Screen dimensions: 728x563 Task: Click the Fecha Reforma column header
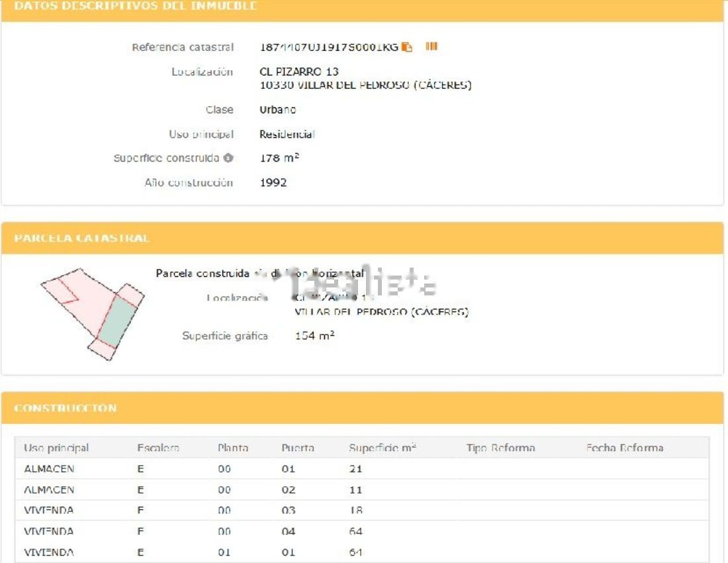click(x=624, y=448)
